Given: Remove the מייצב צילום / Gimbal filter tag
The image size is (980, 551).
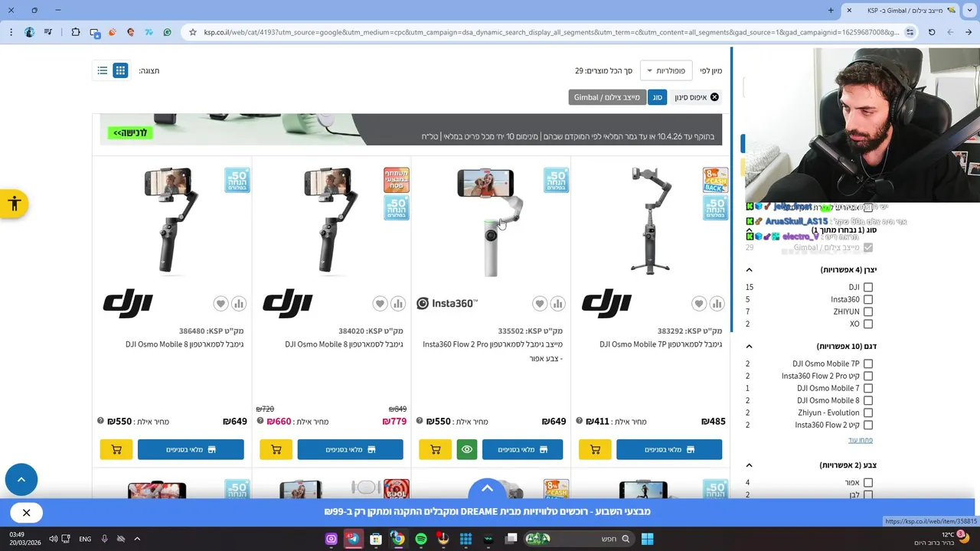Looking at the screenshot, I should point(607,97).
